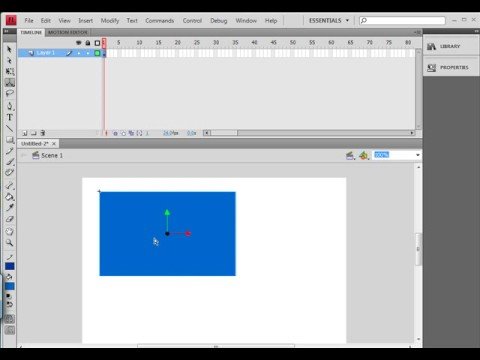Click the Center Frame button in timeline footer
480x360 pixels.
click(106, 133)
